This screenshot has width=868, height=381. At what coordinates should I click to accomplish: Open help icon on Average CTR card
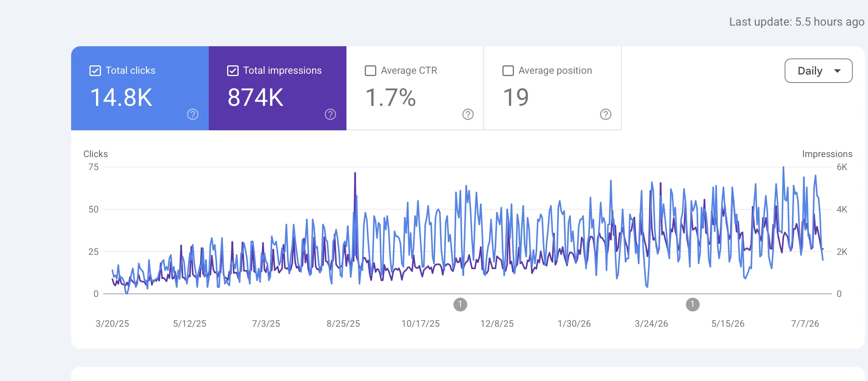click(x=468, y=114)
